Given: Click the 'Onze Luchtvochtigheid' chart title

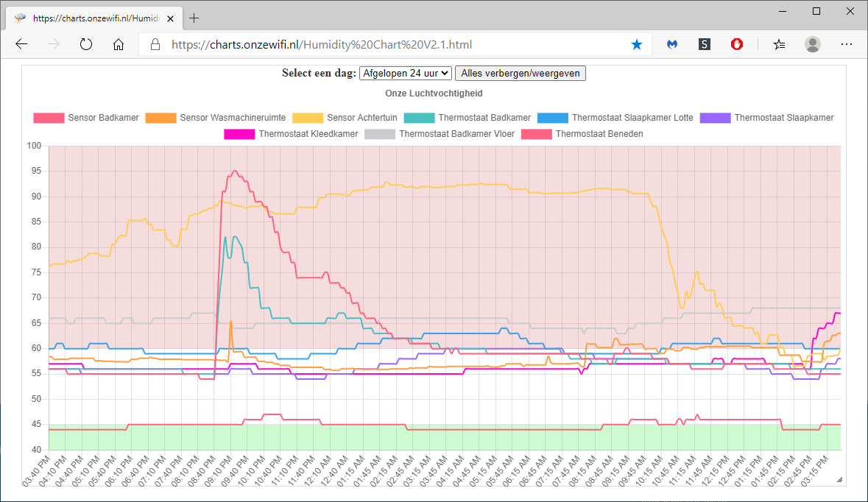Looking at the screenshot, I should click(x=434, y=93).
